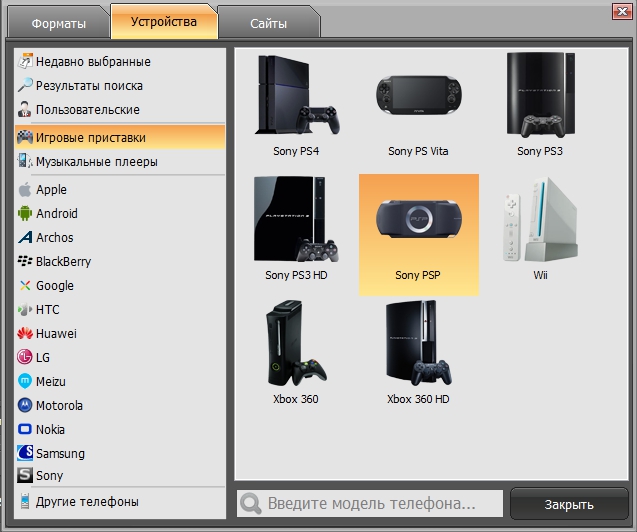Click the Sony PS Vita caption text

click(x=418, y=151)
